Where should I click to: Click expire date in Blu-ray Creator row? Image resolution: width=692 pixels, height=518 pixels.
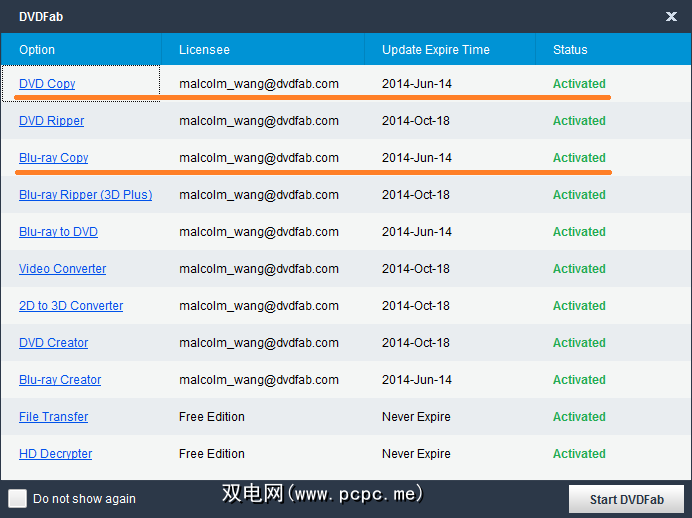[x=417, y=380]
